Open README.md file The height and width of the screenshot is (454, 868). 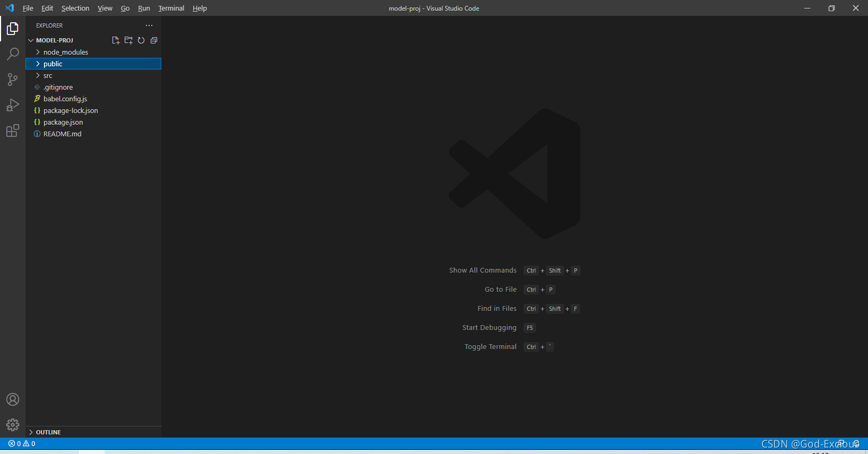point(93,134)
